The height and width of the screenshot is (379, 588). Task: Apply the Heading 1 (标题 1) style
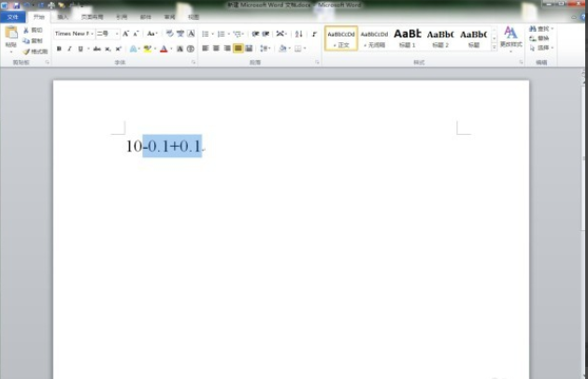[408, 38]
